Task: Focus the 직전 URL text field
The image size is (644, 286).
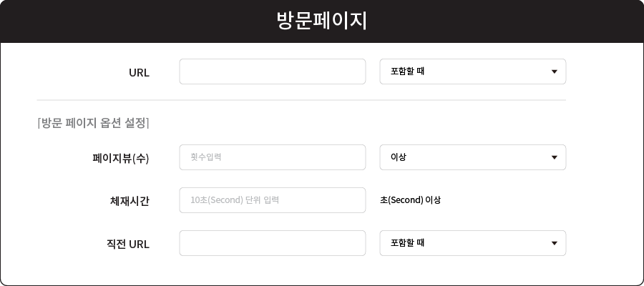Action: click(273, 243)
